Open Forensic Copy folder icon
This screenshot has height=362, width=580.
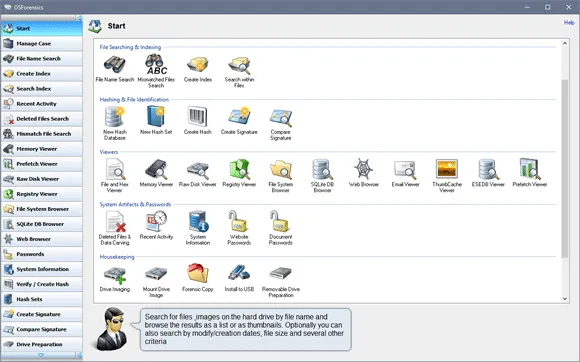tap(198, 274)
